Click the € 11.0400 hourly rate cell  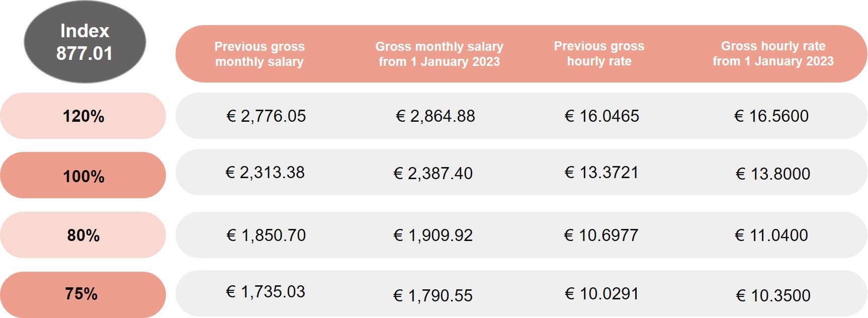(x=771, y=235)
